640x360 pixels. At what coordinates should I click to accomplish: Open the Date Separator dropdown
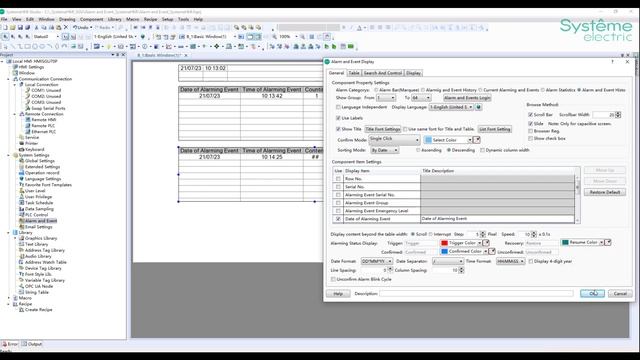point(448,261)
